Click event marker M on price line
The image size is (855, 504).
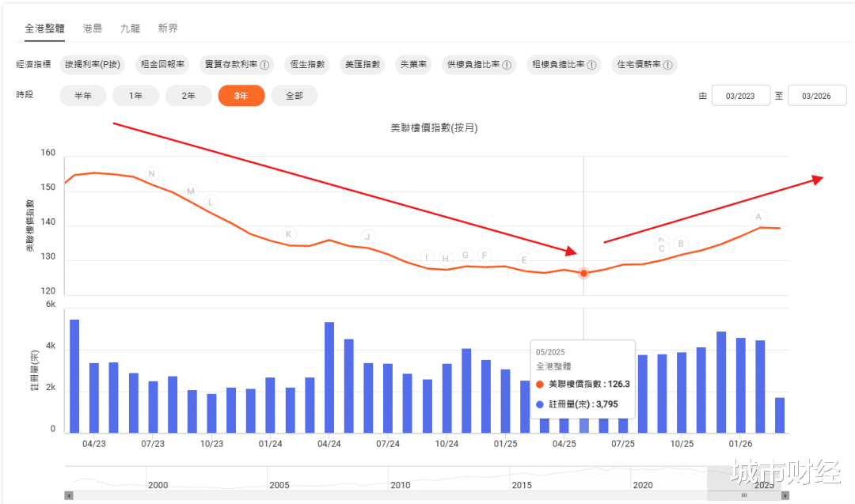tap(190, 191)
